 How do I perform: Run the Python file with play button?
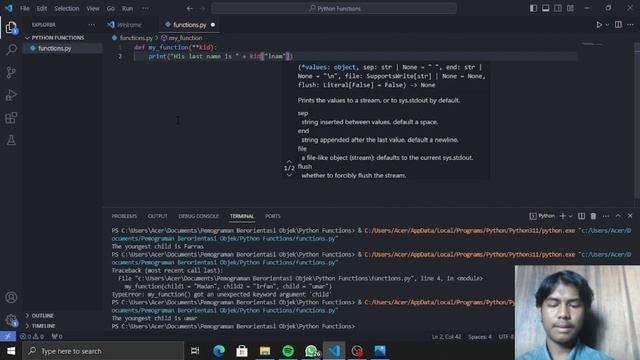pos(599,25)
